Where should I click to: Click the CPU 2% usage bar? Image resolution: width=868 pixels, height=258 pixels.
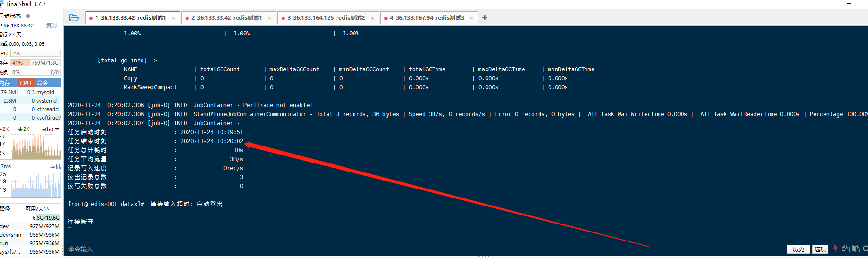tap(35, 53)
